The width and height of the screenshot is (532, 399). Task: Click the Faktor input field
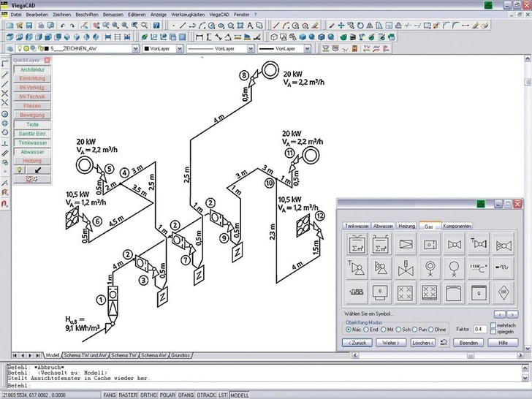click(x=480, y=330)
